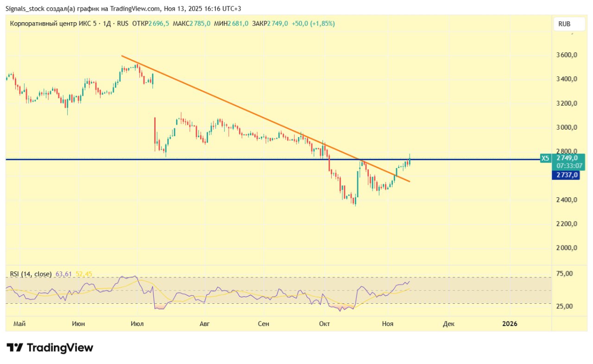The height and width of the screenshot is (364, 593).
Task: Click the RSI (14, close) indicator legend
Action: point(31,274)
